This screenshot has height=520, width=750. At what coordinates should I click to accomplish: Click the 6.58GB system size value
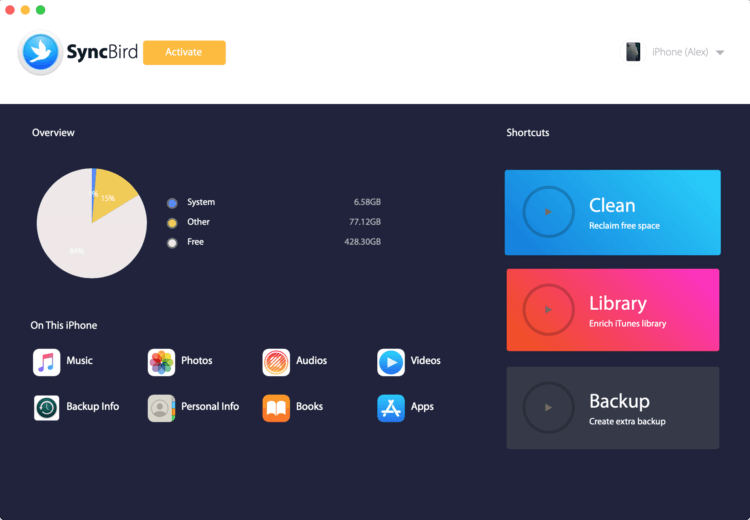(x=367, y=202)
